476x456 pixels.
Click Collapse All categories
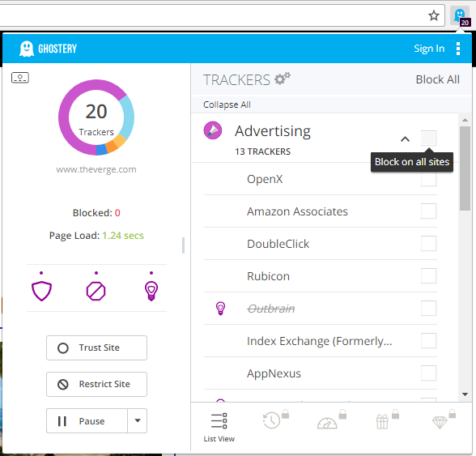pyautogui.click(x=227, y=104)
